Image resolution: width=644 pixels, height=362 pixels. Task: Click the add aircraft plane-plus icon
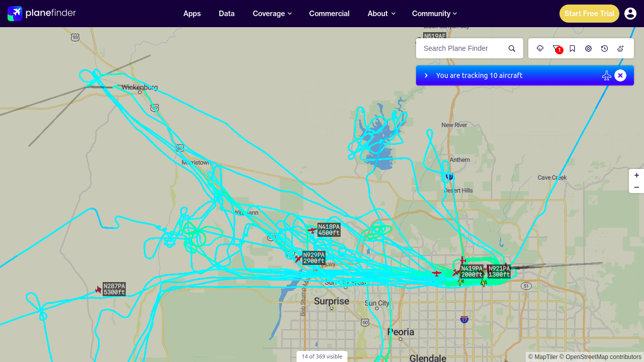pos(621,48)
